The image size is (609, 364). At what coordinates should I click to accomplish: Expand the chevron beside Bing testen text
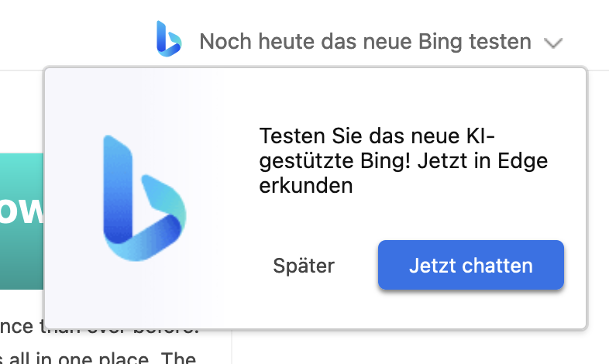point(552,43)
